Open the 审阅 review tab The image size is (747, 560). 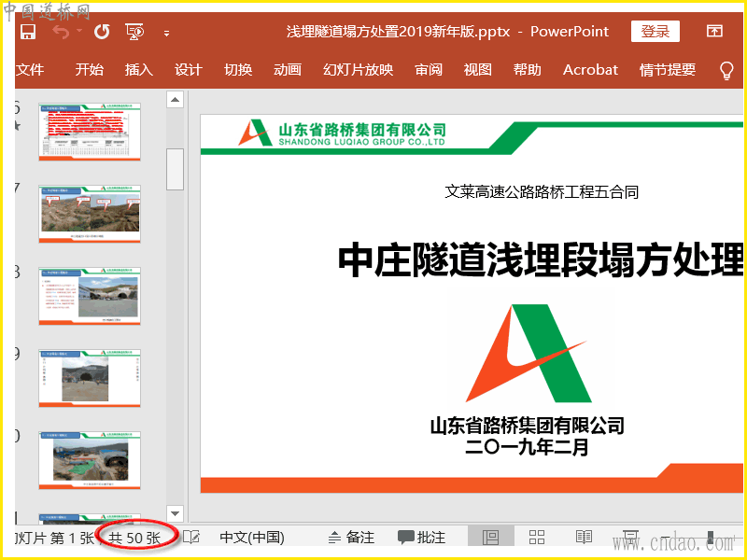click(x=429, y=70)
